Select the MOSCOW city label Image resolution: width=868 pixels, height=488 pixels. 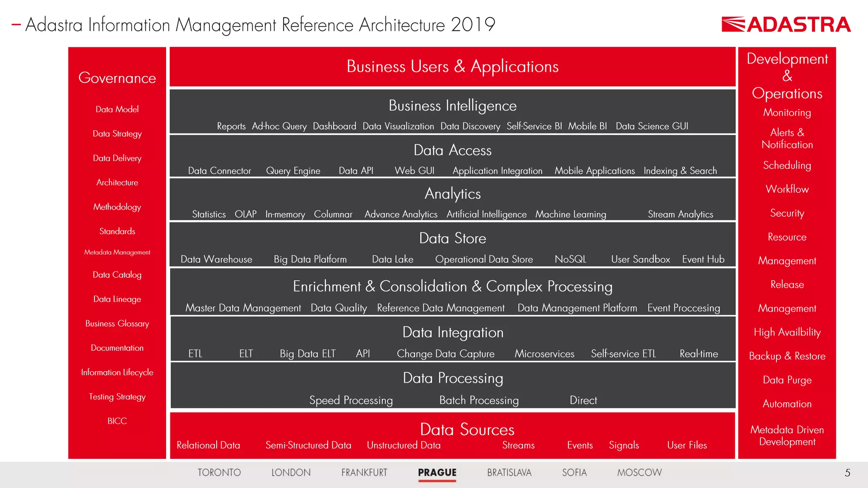[x=639, y=472]
